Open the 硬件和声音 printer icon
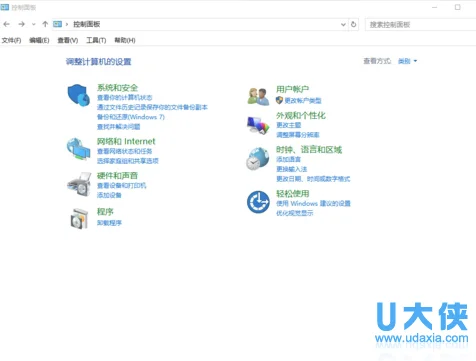 [79, 184]
